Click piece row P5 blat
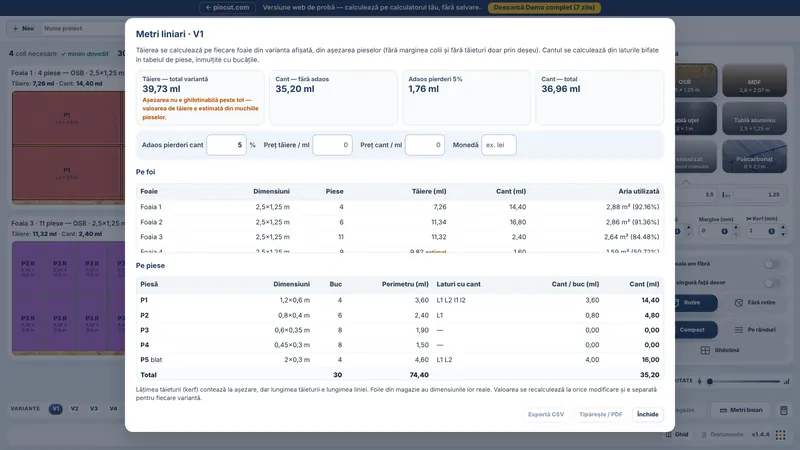Viewport: 800px width, 450px height. (x=399, y=360)
